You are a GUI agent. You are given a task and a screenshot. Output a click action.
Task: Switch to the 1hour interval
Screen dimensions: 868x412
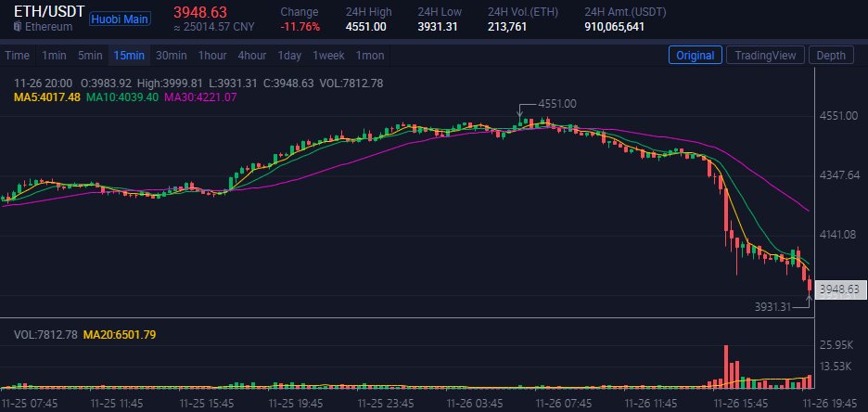[x=212, y=56]
